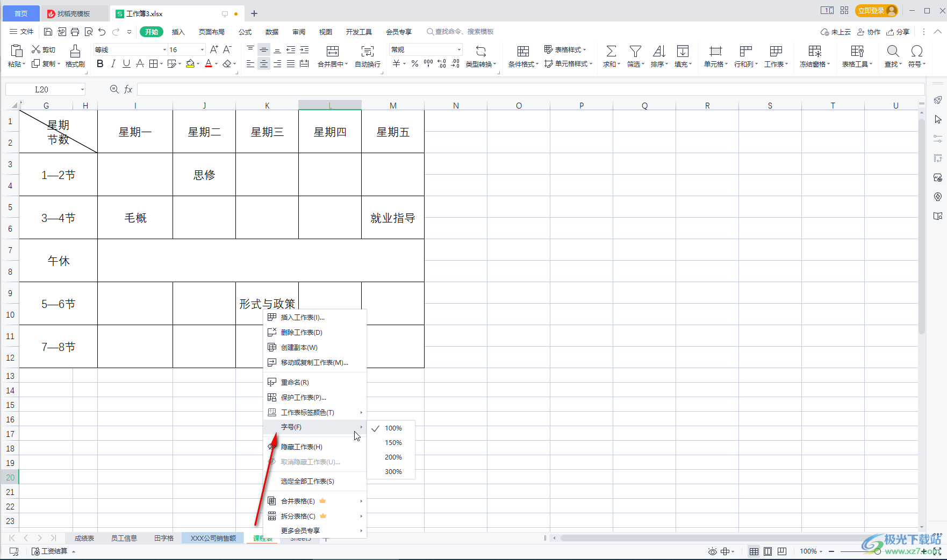Click the yellow fill color button

pyautogui.click(x=190, y=63)
